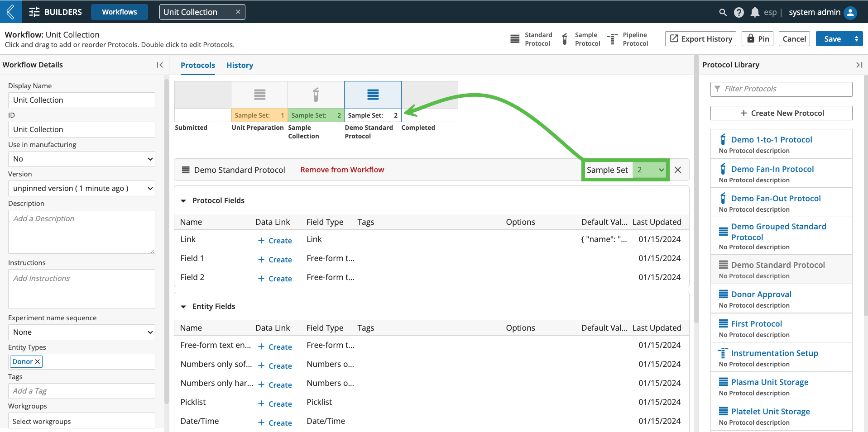
Task: Open the help question mark icon
Action: (x=739, y=12)
